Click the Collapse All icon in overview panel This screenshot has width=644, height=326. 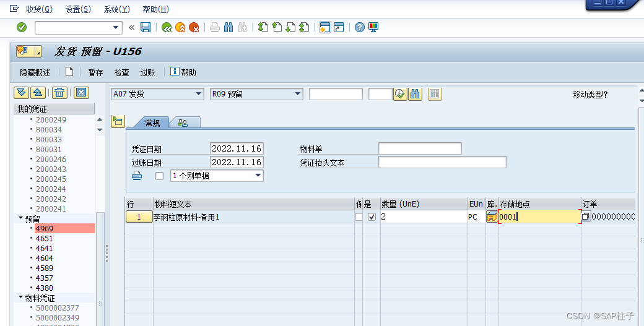(38, 93)
